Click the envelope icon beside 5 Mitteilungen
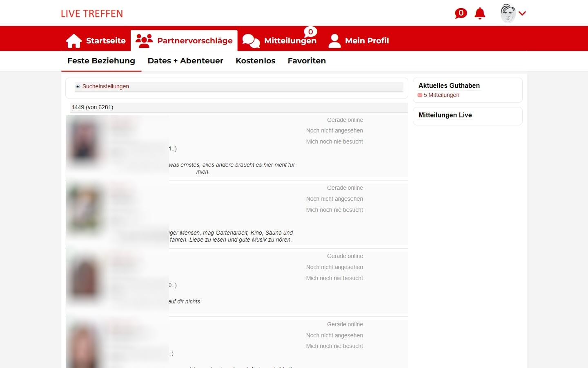Image resolution: width=588 pixels, height=368 pixels. (419, 95)
